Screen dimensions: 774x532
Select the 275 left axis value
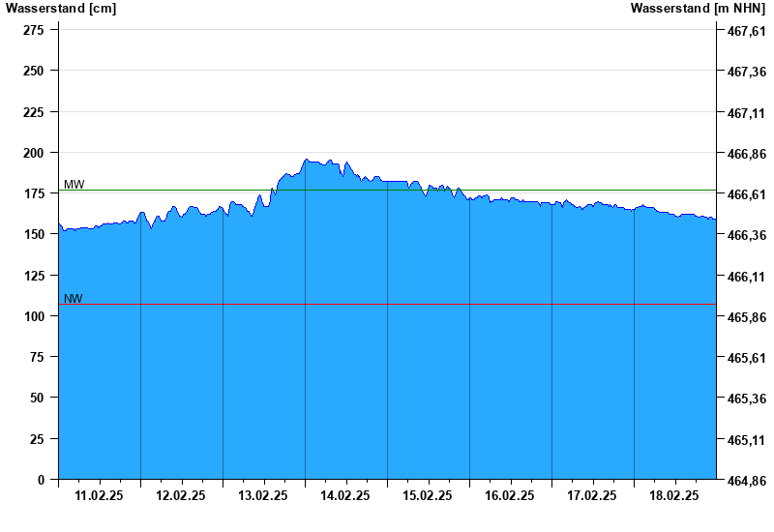(34, 30)
